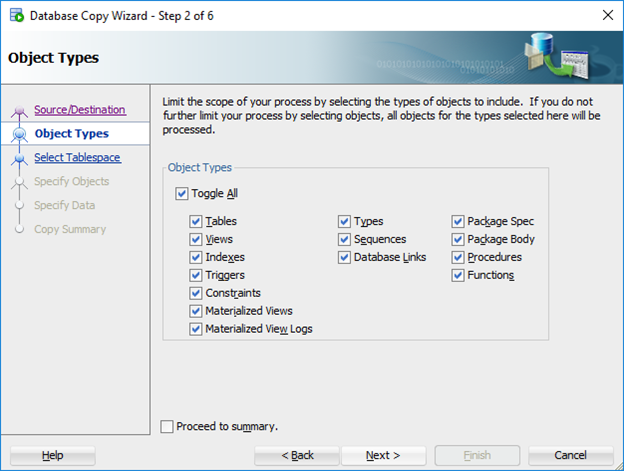The image size is (624, 471).
Task: Cancel the Database Copy Wizard
Action: 570,456
